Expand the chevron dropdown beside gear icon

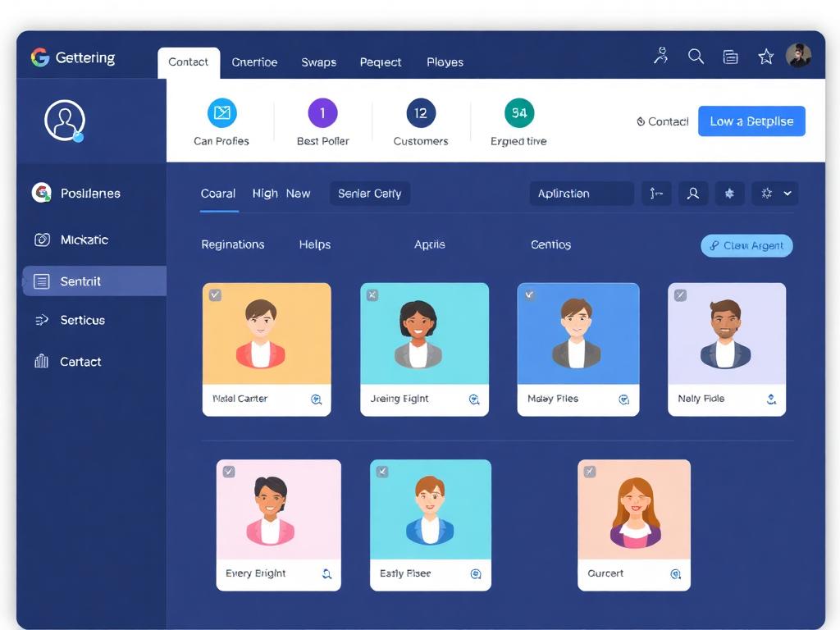point(787,194)
